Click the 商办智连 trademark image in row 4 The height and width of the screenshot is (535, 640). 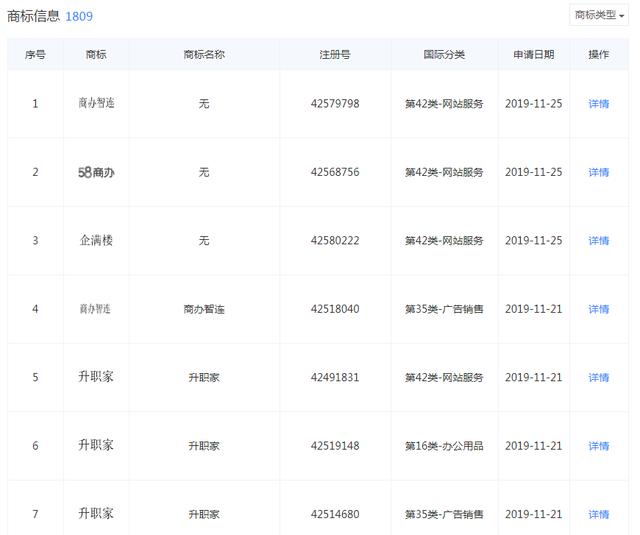click(95, 309)
